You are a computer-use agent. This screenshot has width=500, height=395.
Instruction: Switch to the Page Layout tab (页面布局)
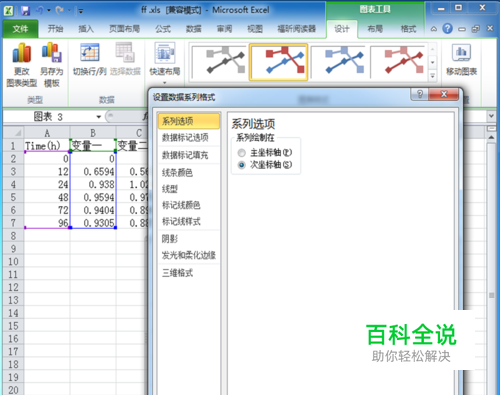point(124,29)
